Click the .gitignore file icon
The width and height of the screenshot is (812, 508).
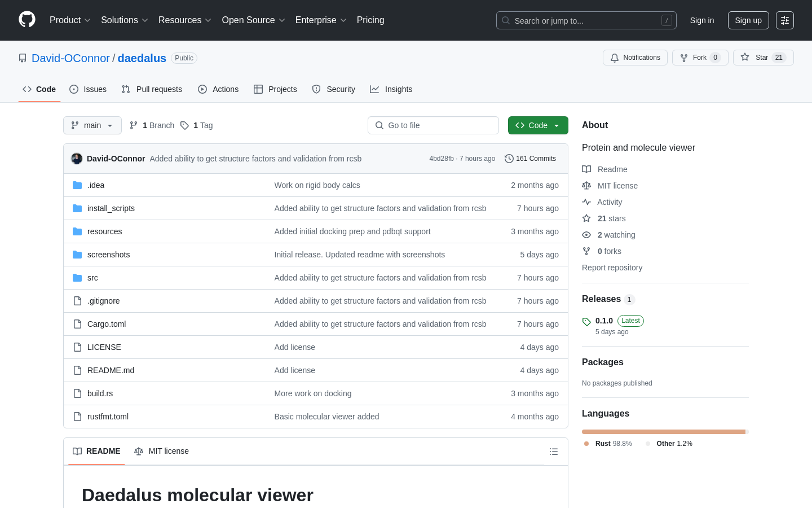[77, 301]
